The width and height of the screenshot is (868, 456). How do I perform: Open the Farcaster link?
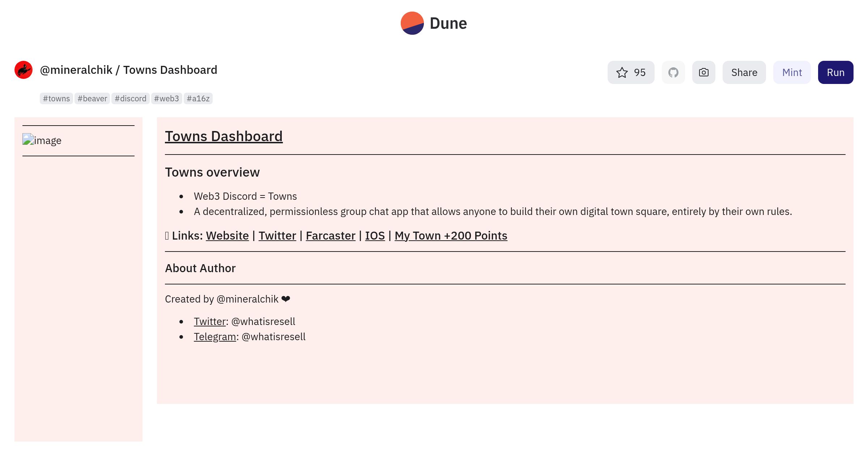point(331,236)
